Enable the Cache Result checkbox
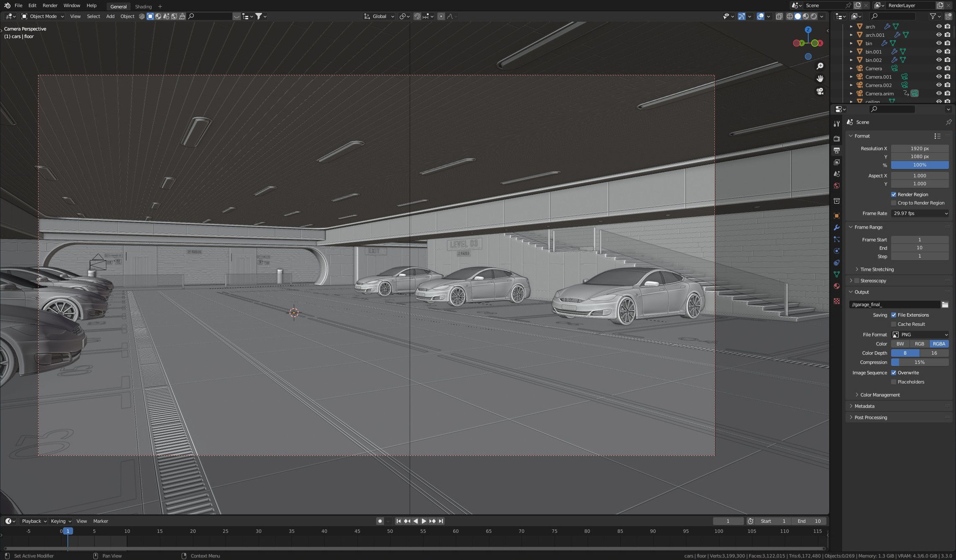956x560 pixels. 894,324
